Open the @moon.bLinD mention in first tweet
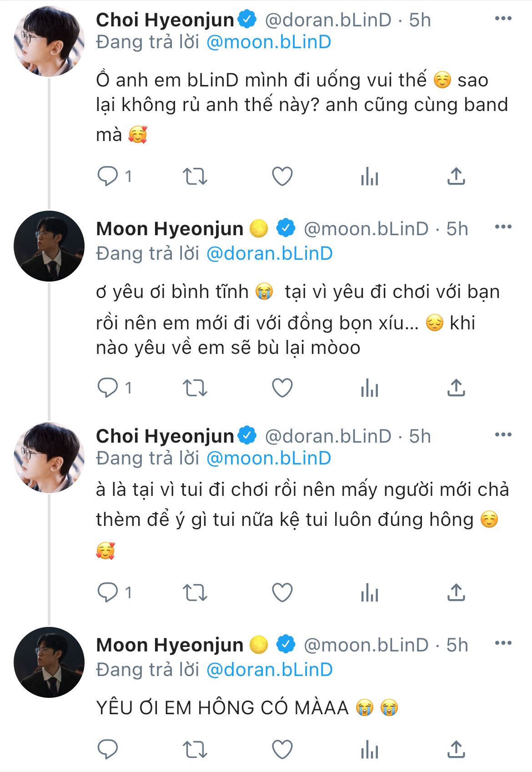This screenshot has width=532, height=772. click(269, 42)
